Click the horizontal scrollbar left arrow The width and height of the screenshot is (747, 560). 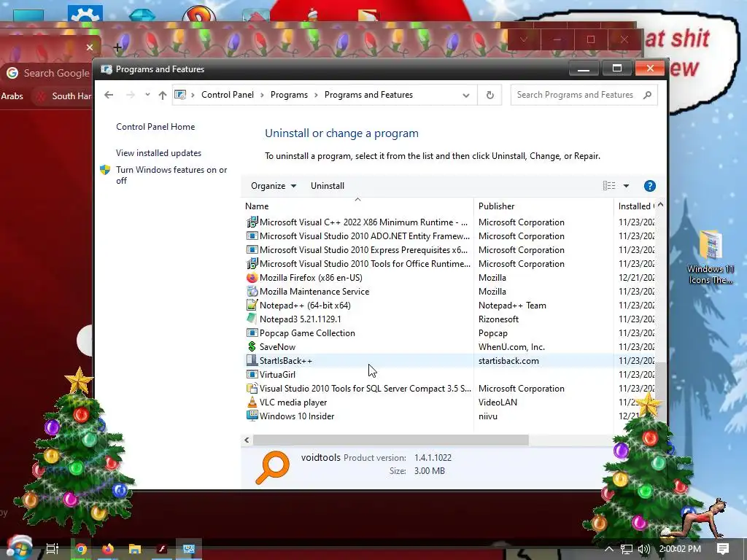[x=247, y=440]
